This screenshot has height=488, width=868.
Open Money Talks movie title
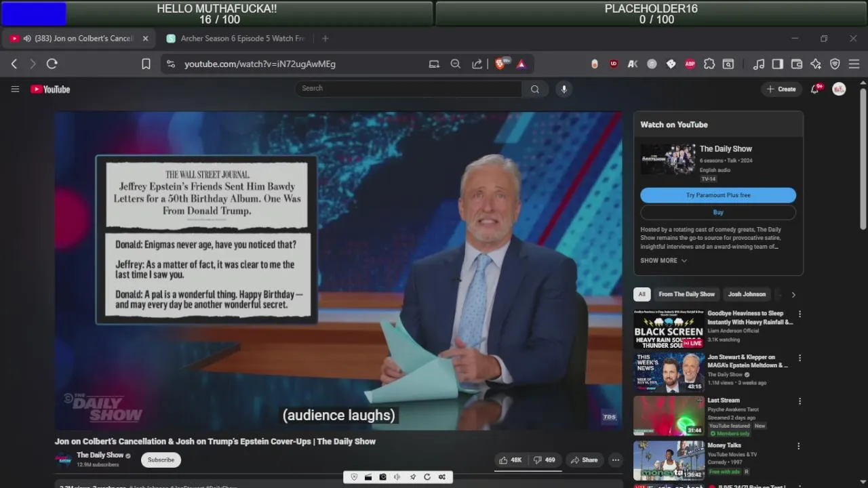(724, 445)
